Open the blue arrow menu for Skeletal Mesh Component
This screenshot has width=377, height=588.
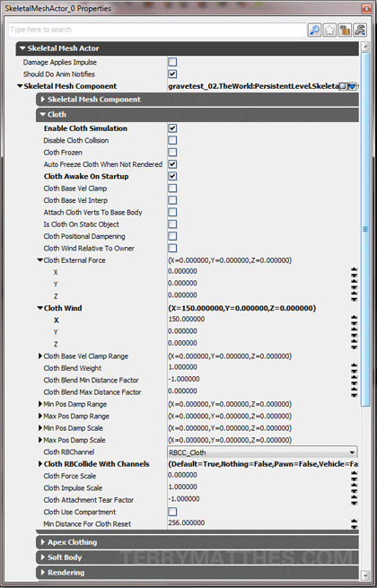[352, 86]
